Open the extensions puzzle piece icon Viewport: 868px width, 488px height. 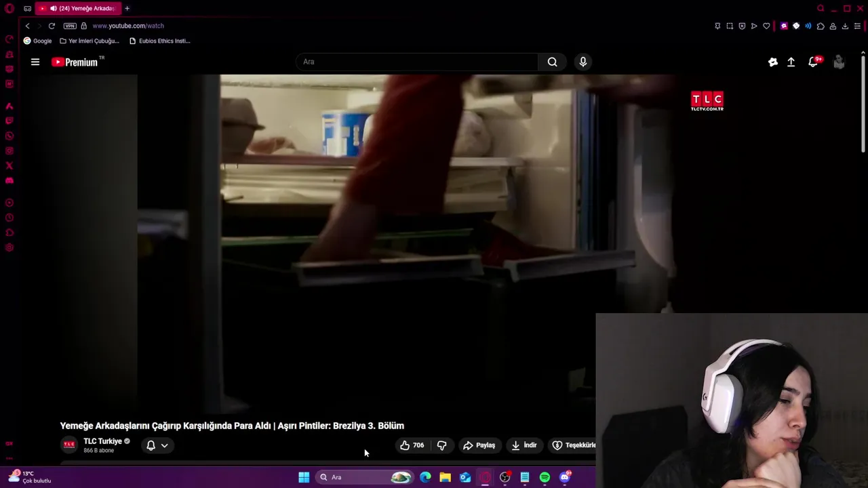tap(821, 26)
